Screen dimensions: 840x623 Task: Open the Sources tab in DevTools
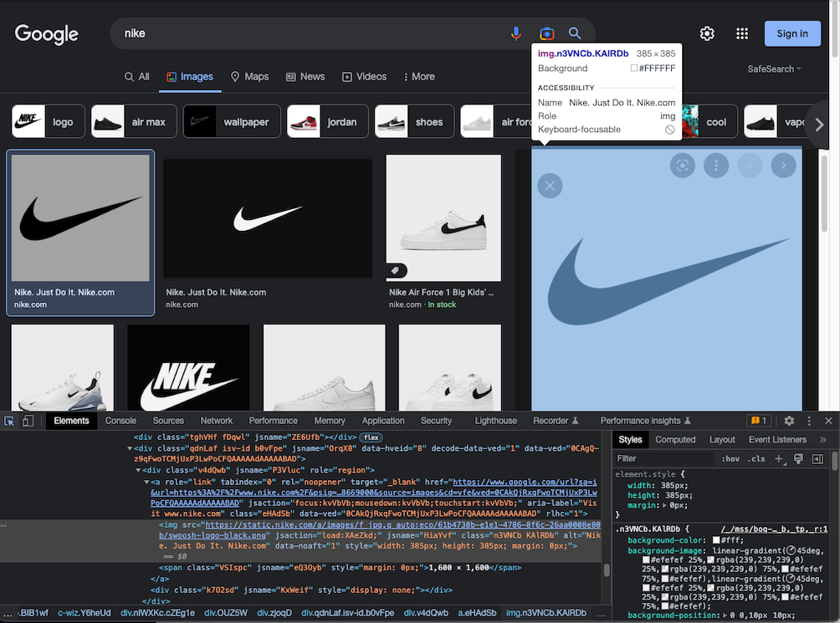coord(168,421)
